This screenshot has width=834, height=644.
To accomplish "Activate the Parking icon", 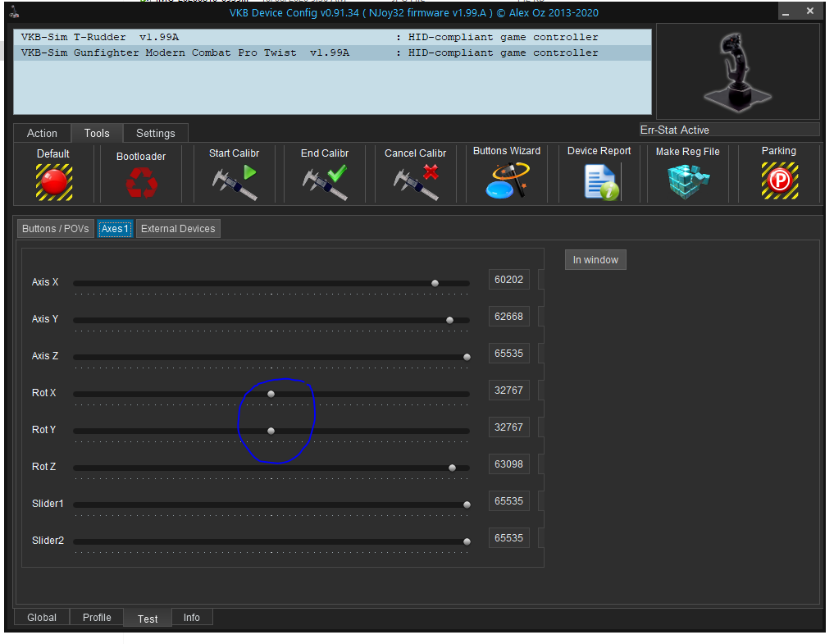I will pos(779,180).
